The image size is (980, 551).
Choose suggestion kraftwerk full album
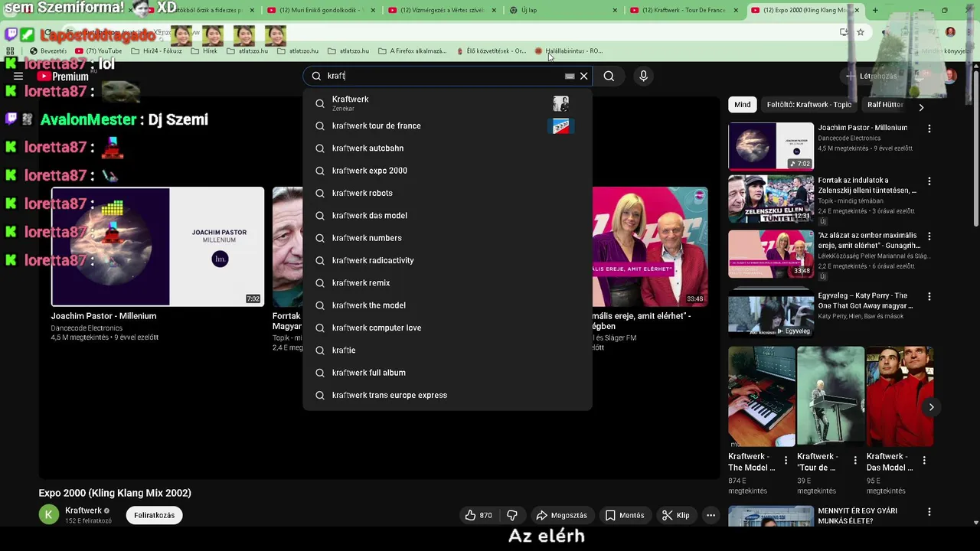448,373
